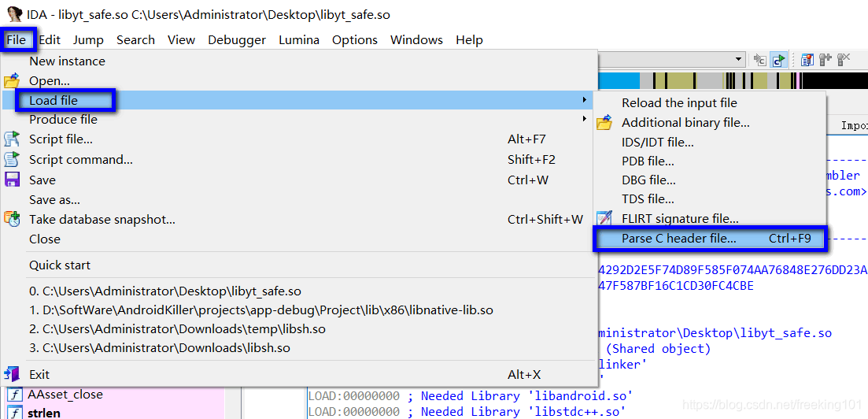This screenshot has height=419, width=868.
Task: Open the View menu
Action: pos(181,40)
